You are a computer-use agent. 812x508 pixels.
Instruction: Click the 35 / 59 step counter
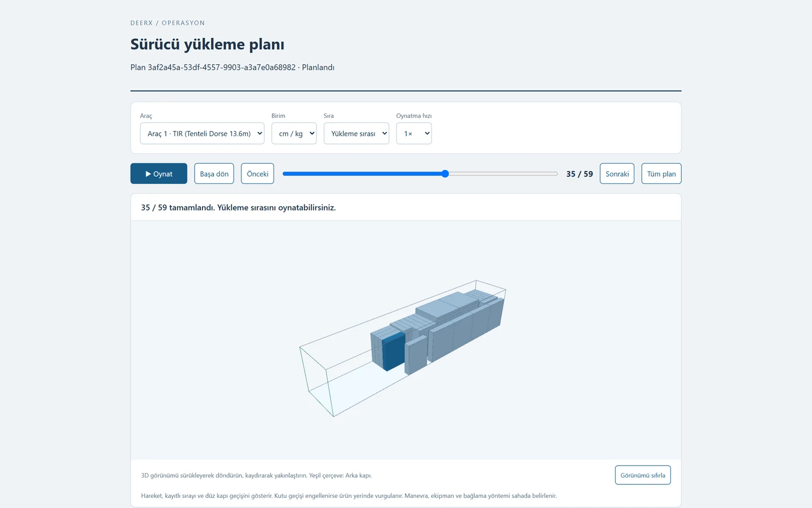point(580,174)
